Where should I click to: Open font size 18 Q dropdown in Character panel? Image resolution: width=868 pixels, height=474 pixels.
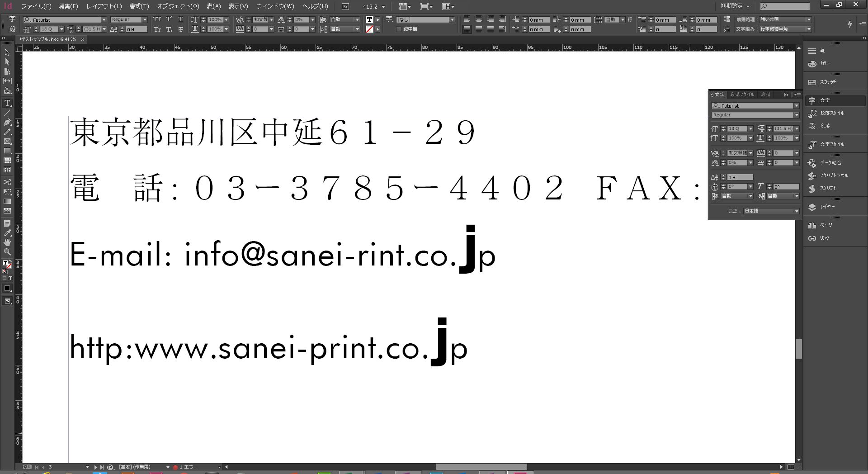point(750,129)
